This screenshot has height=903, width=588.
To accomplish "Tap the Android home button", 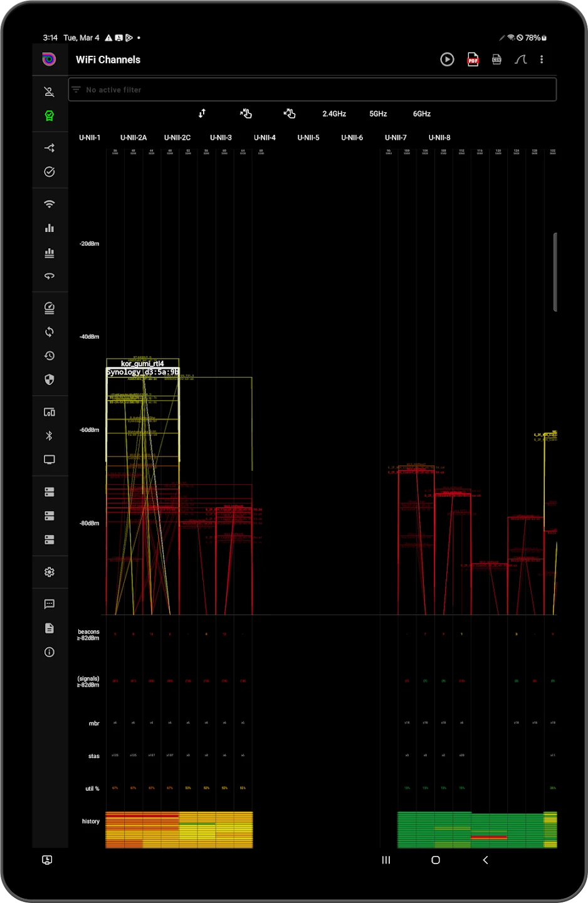I will click(436, 860).
